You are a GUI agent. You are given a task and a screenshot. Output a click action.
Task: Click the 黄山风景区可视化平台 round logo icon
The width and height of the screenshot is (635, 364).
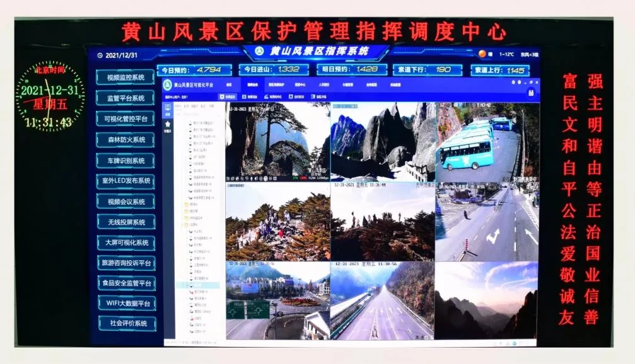click(x=167, y=84)
